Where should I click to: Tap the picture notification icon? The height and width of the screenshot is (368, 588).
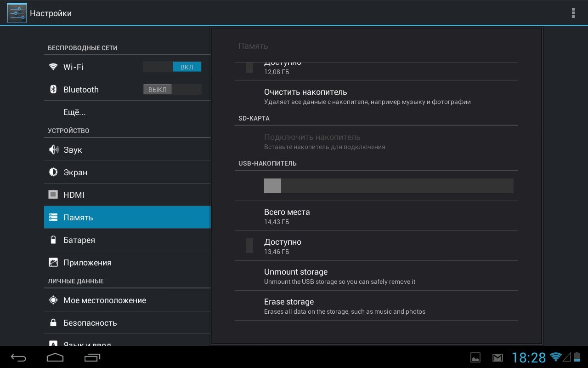point(475,357)
